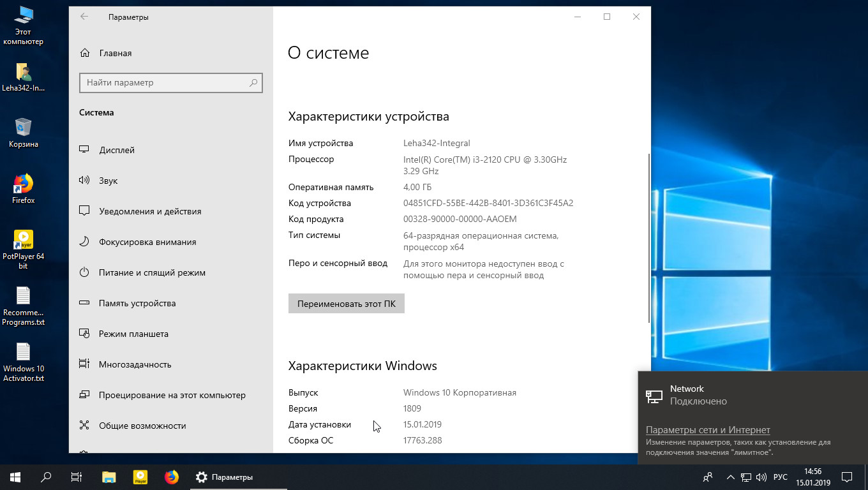Click the Проецирование на этот компьютер icon
Screen dimensions: 868x490
coord(84,395)
